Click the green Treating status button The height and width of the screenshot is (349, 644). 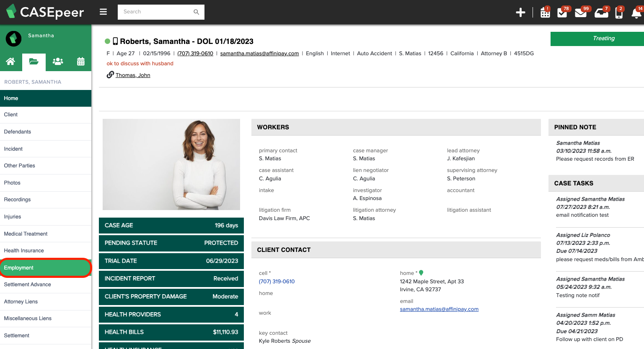pyautogui.click(x=603, y=38)
